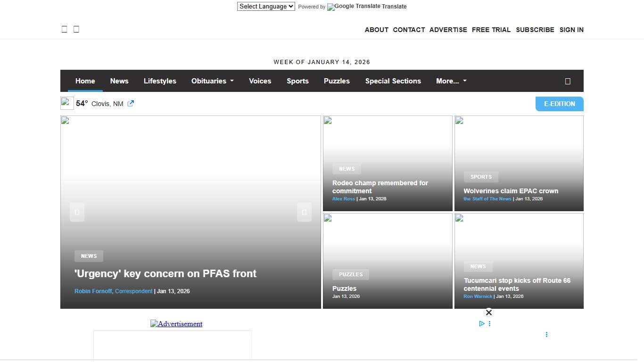Click the weather condition icon next to 54°
Image resolution: width=644 pixels, height=362 pixels.
pos(67,103)
